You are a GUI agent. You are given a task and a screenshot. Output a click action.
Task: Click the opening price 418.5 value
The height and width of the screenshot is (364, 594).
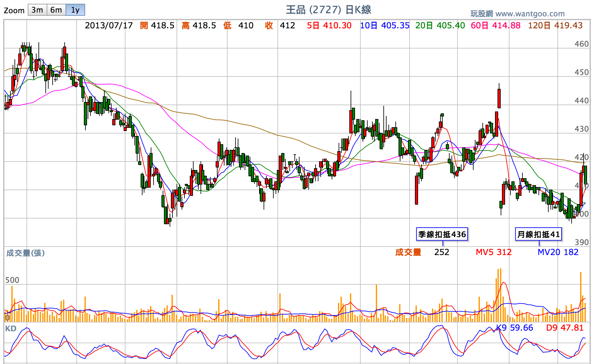coord(163,26)
